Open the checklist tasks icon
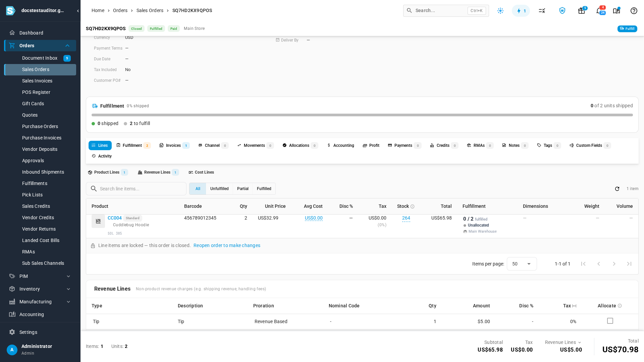This screenshot has width=644, height=362. point(542,11)
